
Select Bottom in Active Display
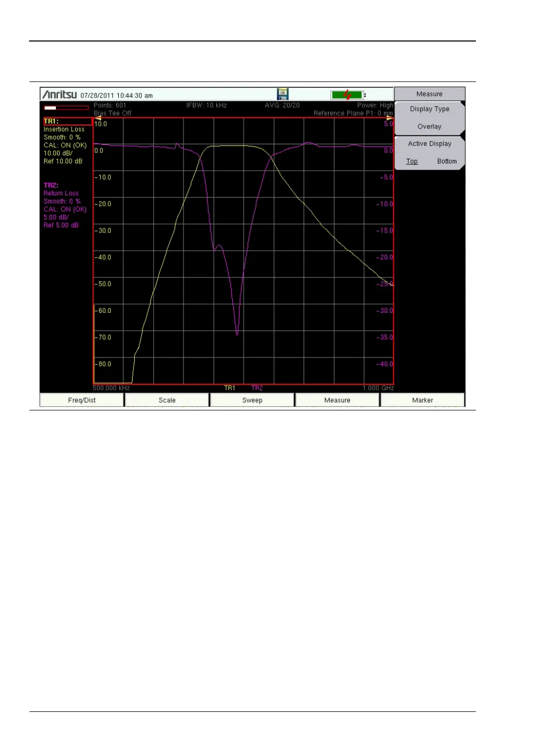447,161
